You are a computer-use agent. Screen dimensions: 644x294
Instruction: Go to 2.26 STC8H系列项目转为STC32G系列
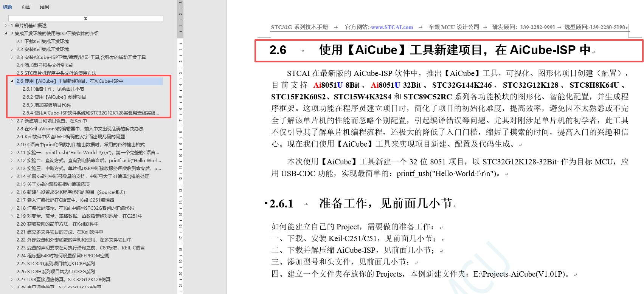tap(56, 272)
